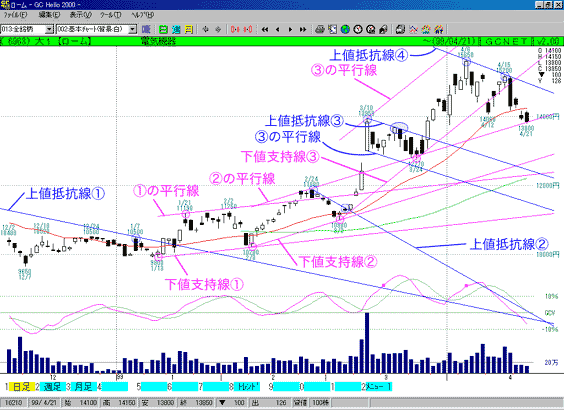The width and height of the screenshot is (564, 410).
Task: Toggle the 月足 monthly button at bottom
Action: (x=83, y=387)
